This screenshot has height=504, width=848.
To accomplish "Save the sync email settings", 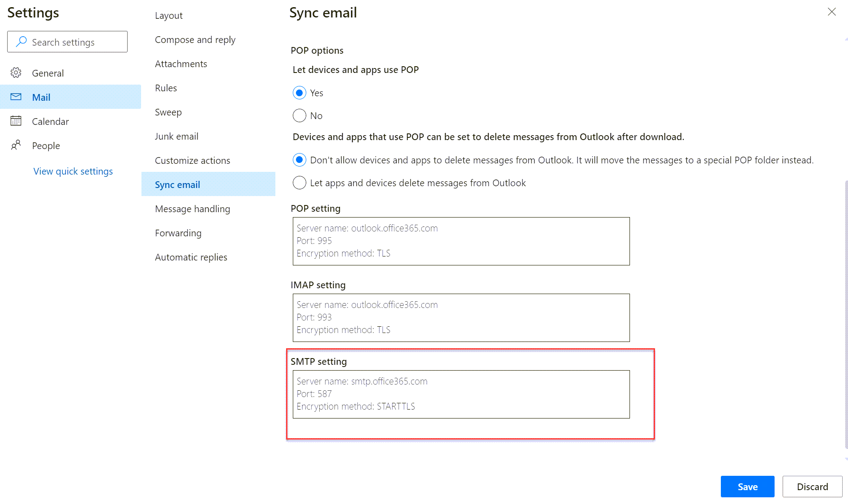I will click(747, 487).
